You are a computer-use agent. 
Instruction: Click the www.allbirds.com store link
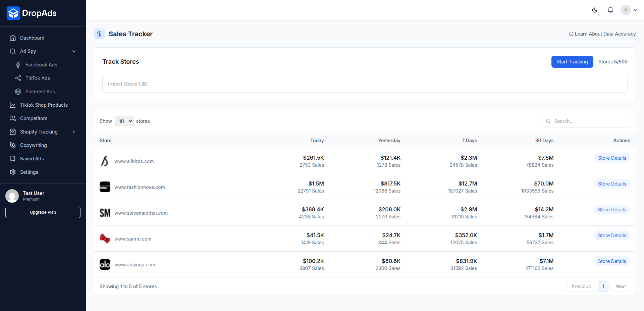[x=134, y=161]
